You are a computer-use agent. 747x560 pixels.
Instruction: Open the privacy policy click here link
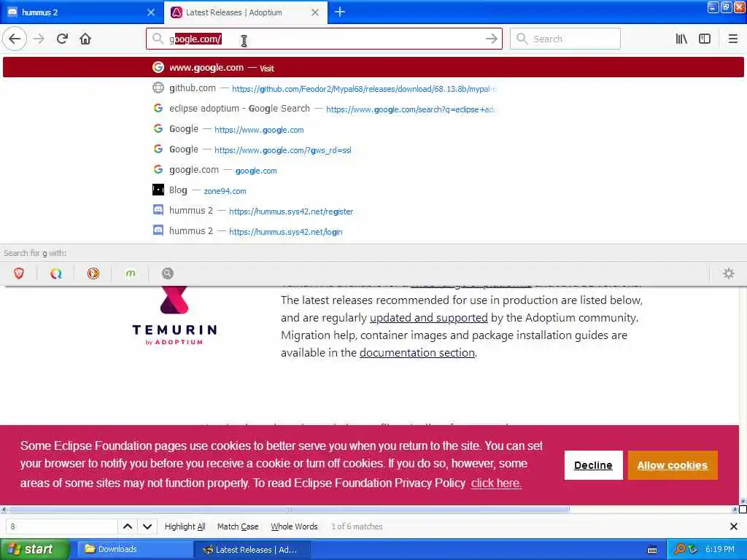[496, 483]
